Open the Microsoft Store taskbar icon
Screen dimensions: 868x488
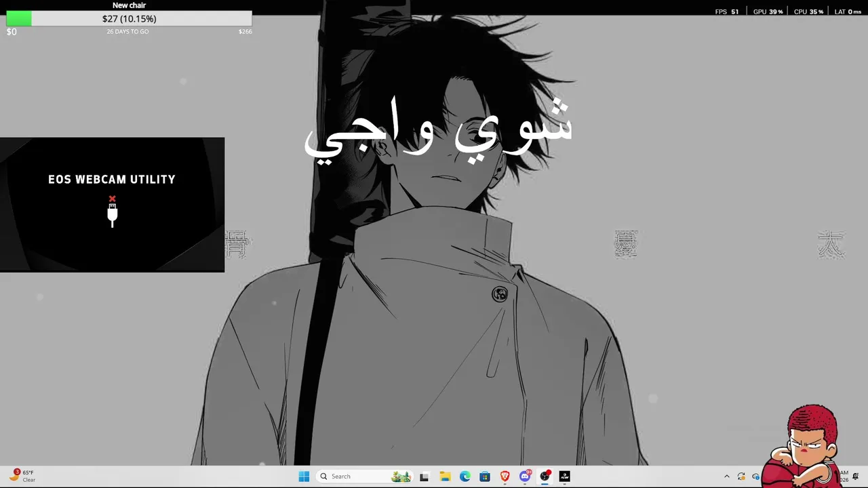point(485,476)
